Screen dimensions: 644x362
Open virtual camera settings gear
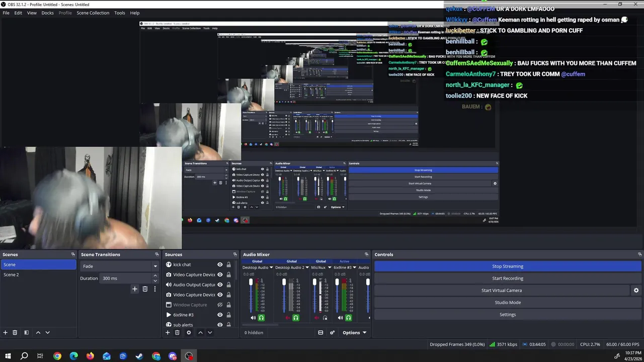click(636, 290)
